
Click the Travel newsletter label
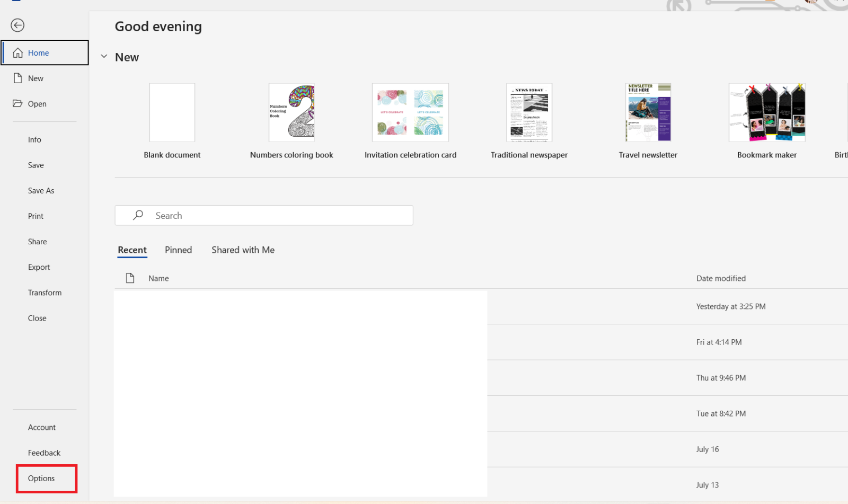point(648,155)
